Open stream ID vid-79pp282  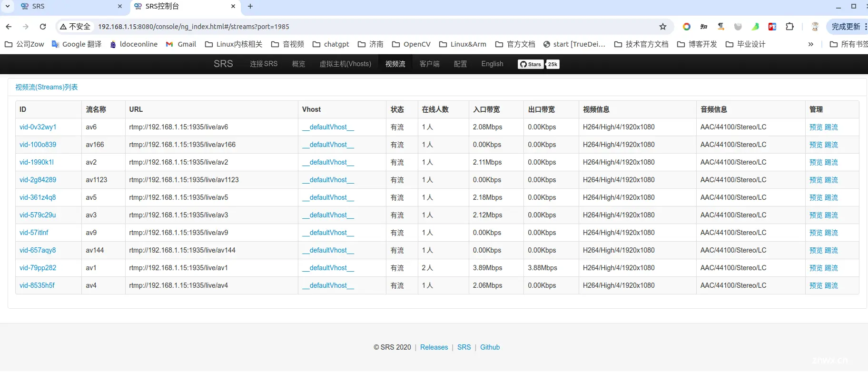point(38,268)
